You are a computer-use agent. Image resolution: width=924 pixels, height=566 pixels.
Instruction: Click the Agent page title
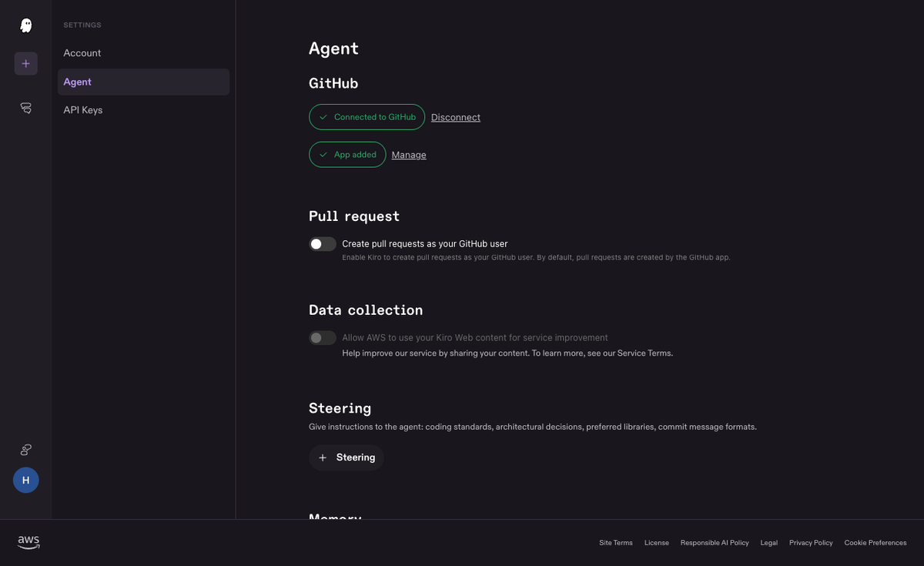(333, 49)
